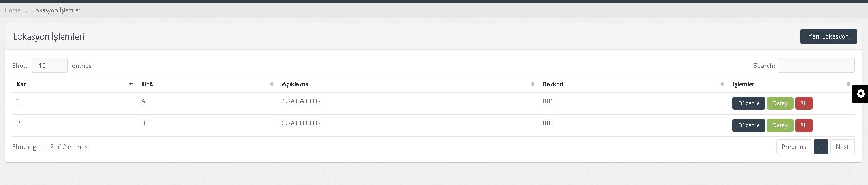Edit the 1.KAT A BLOK row with Düzenle
Screen dimensions: 868x185
pos(748,103)
